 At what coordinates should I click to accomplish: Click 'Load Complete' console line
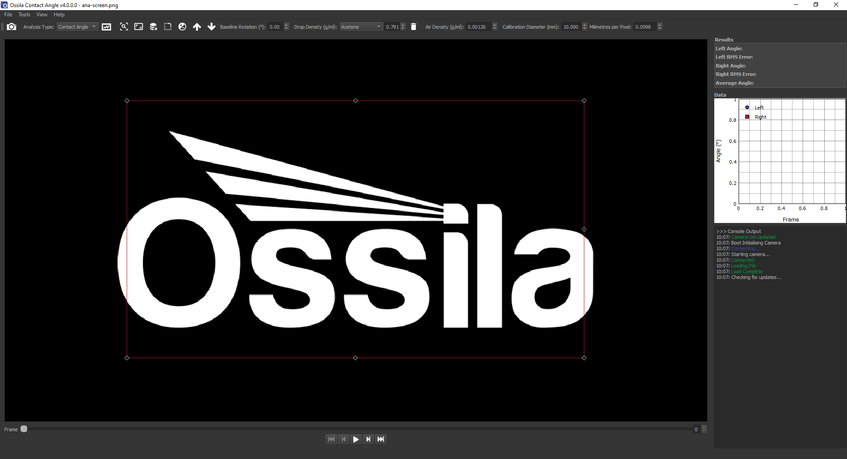747,272
